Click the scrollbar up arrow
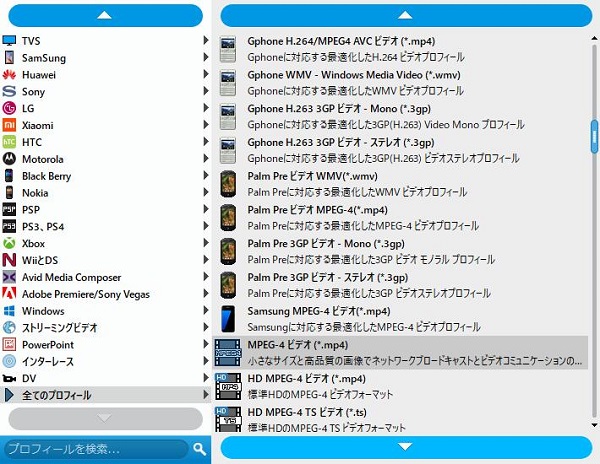The width and height of the screenshot is (600, 464). pos(594,38)
